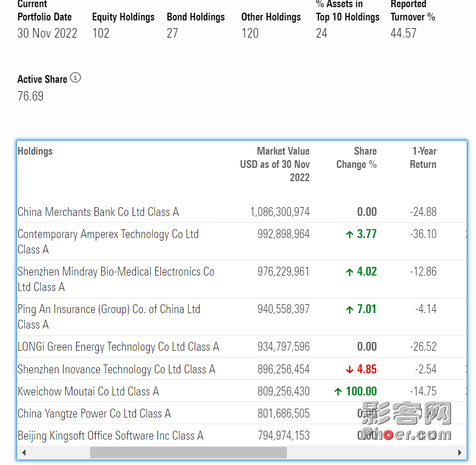The image size is (476, 465).
Task: Select share change value 3.77
Action: pos(367,234)
